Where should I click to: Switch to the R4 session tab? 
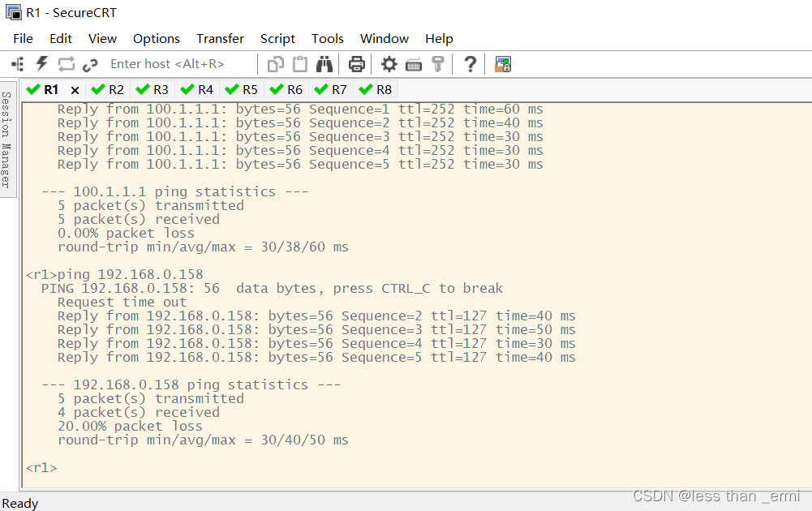197,90
